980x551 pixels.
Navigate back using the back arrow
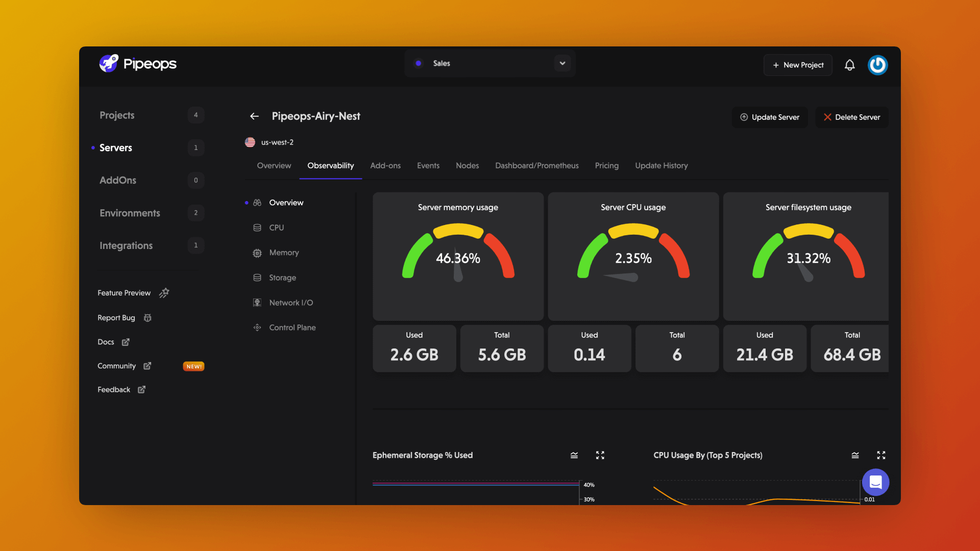(254, 116)
